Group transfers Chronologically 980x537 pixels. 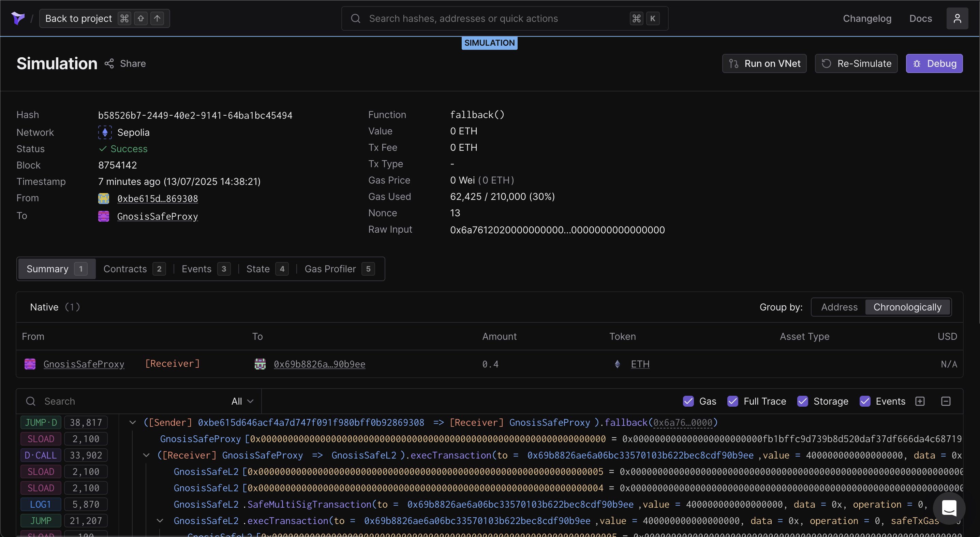pos(907,307)
